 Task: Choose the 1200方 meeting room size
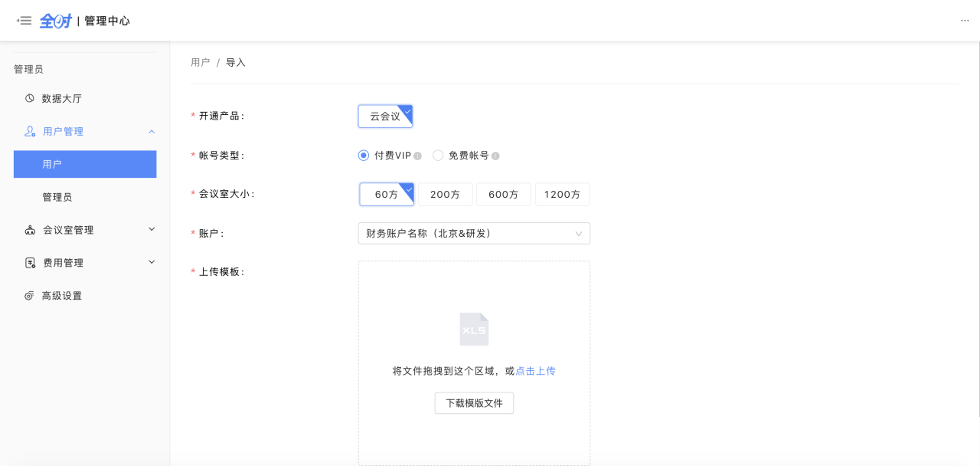[x=562, y=195]
